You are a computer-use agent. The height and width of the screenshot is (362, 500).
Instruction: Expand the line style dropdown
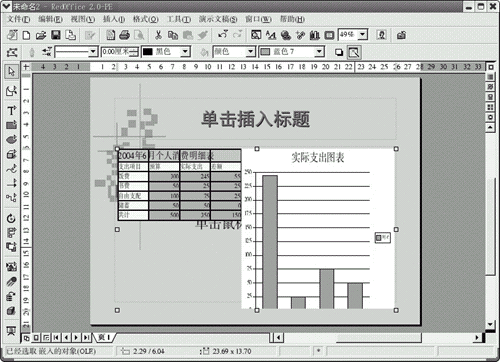click(93, 52)
